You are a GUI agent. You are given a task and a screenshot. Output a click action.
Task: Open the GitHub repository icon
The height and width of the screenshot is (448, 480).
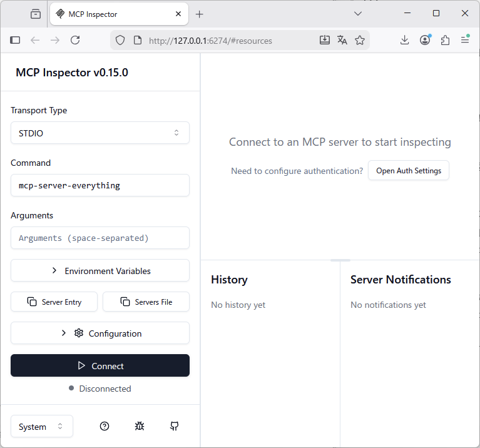[175, 426]
